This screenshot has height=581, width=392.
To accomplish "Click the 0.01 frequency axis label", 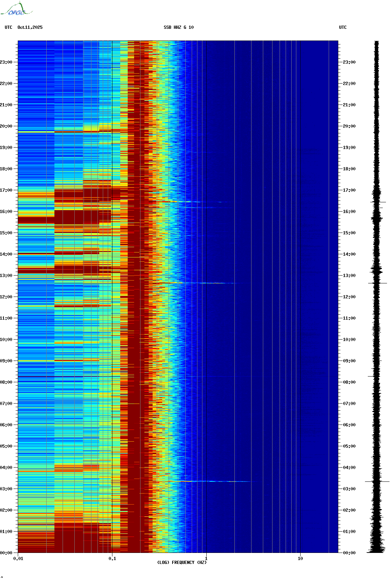I will tap(18, 559).
